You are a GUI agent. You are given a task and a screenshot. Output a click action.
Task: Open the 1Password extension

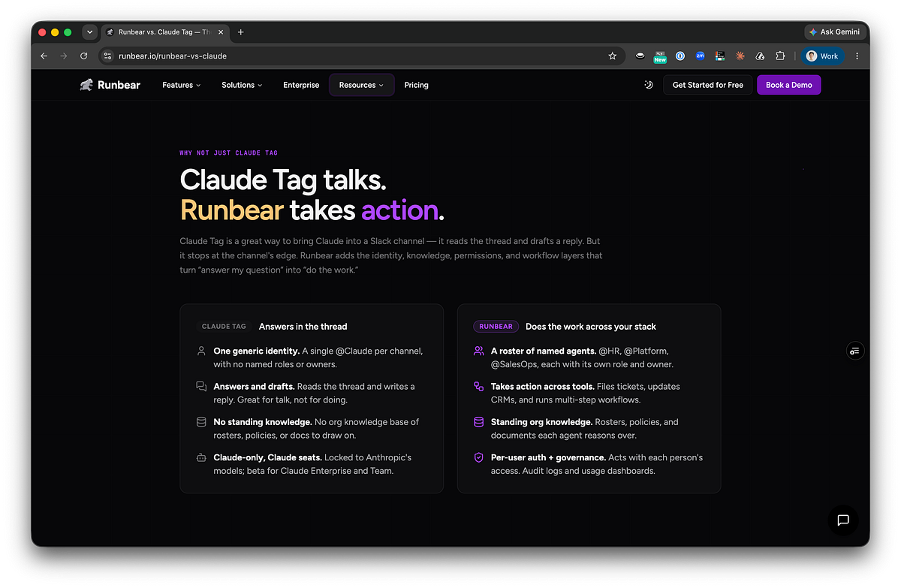click(680, 56)
